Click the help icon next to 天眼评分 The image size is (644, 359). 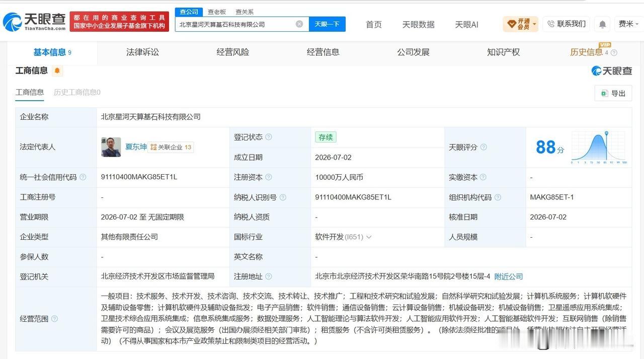click(484, 147)
